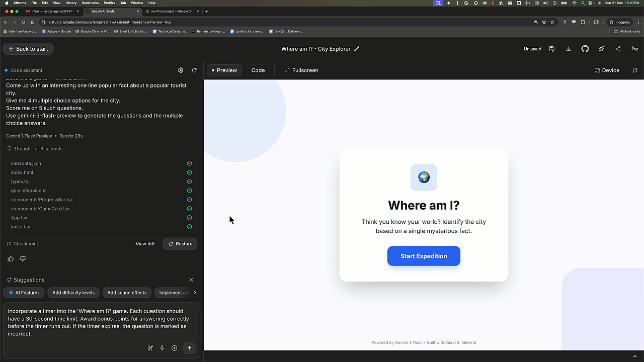Open Code assistant settings gear
644x362 pixels.
pyautogui.click(x=181, y=70)
